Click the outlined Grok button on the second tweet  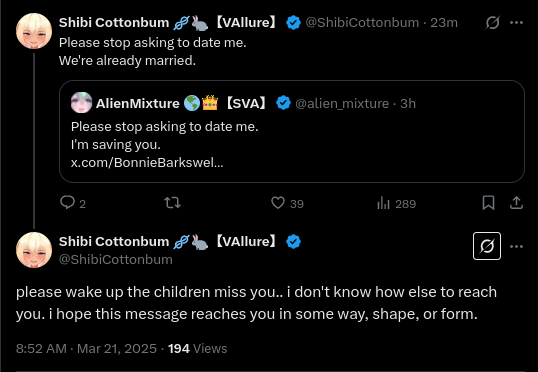(x=487, y=246)
